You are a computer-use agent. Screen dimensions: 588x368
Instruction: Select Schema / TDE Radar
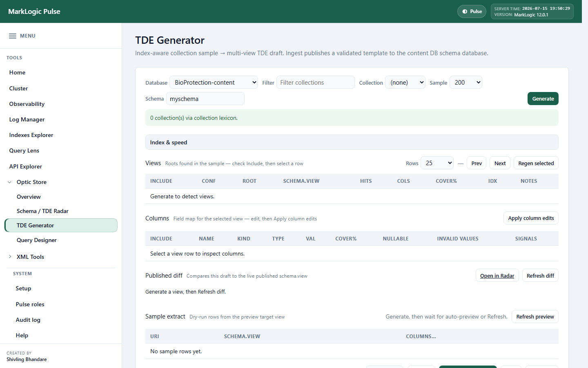click(42, 211)
